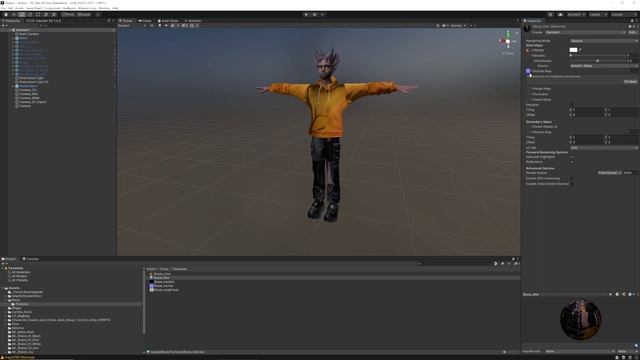Start Play mode with the play button
The height and width of the screenshot is (360, 640).
point(306,14)
